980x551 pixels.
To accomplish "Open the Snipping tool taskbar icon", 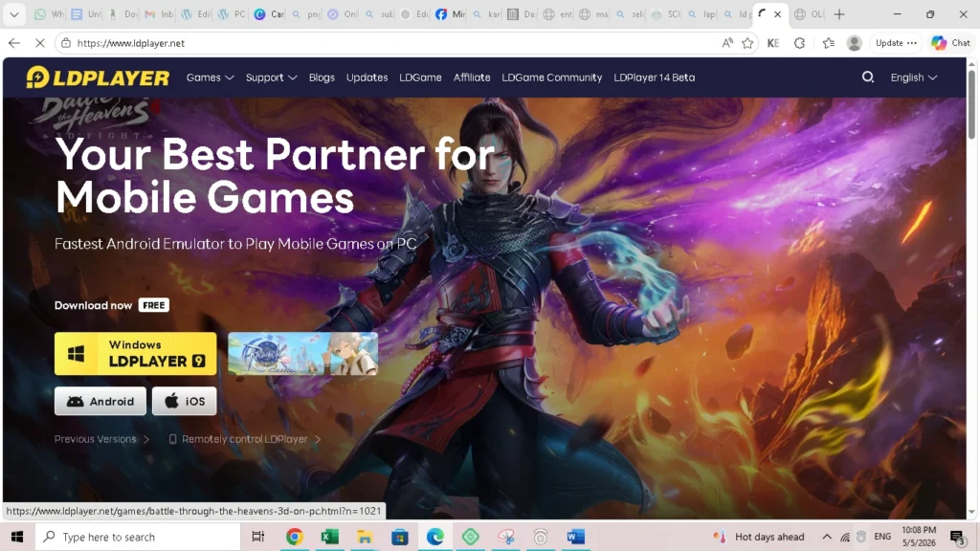I will point(506,537).
